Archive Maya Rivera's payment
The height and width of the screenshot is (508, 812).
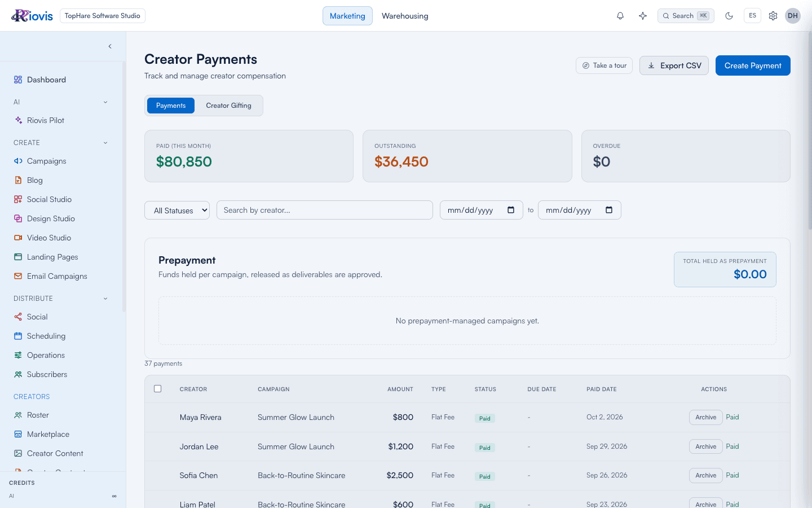point(705,417)
